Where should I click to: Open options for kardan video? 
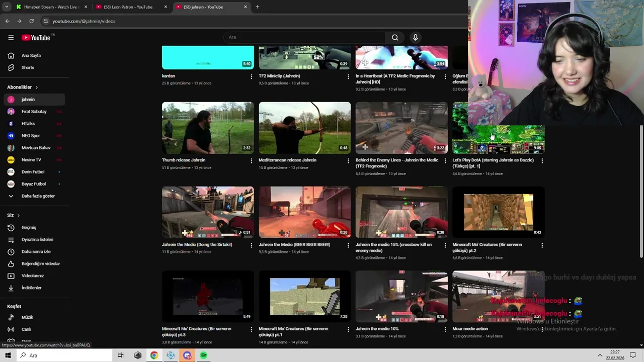[x=251, y=76]
